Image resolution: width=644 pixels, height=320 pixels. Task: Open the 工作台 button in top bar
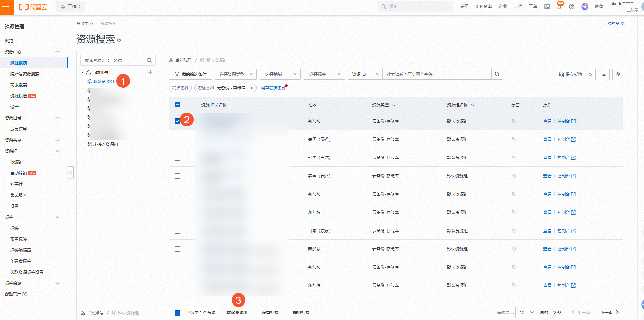coord(71,7)
